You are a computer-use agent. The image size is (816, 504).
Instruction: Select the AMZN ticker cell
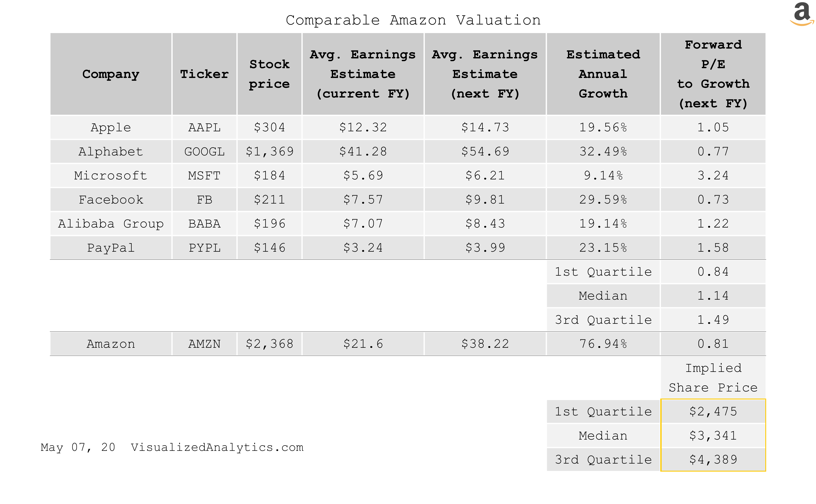pos(204,344)
